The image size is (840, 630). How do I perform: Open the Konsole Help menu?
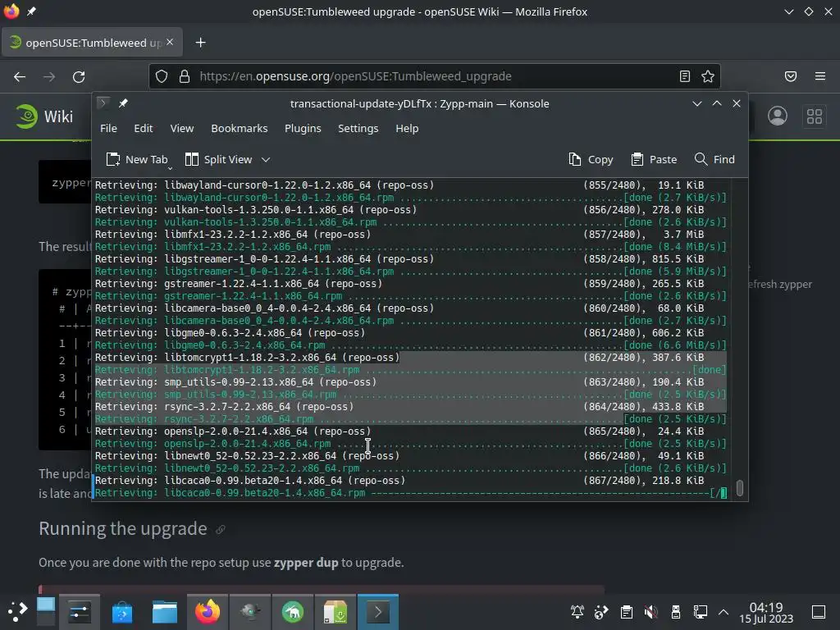coord(407,129)
